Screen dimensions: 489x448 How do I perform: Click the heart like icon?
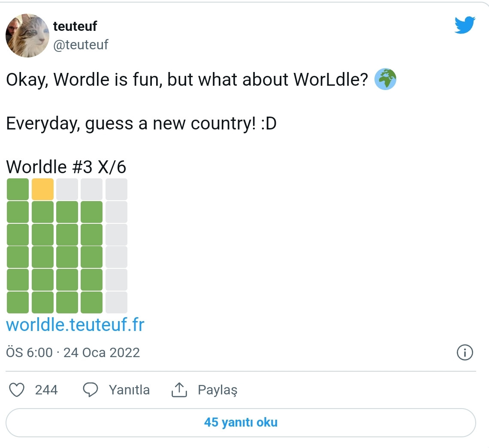16,390
